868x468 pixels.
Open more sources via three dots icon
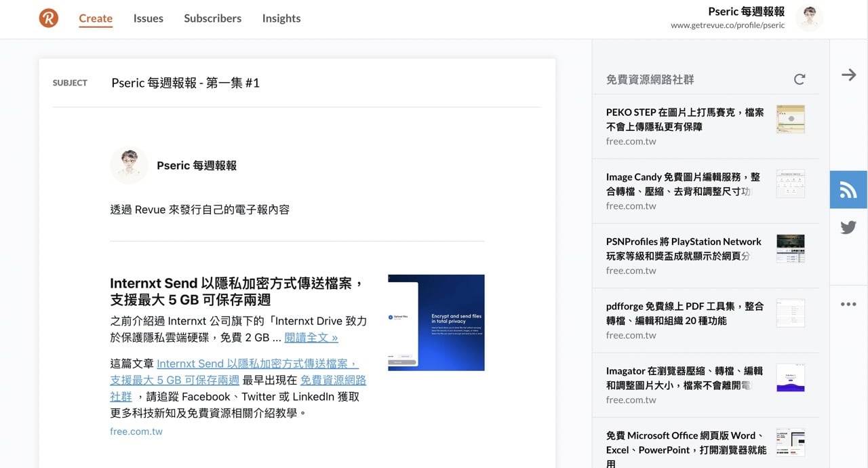pos(848,305)
